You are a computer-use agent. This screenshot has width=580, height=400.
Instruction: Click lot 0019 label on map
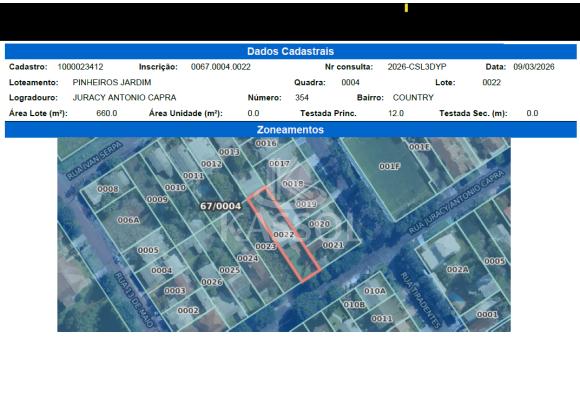pos(306,204)
